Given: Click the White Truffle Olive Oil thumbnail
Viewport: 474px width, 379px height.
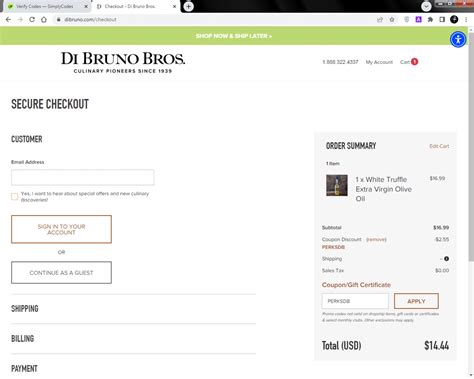Looking at the screenshot, I should [337, 185].
